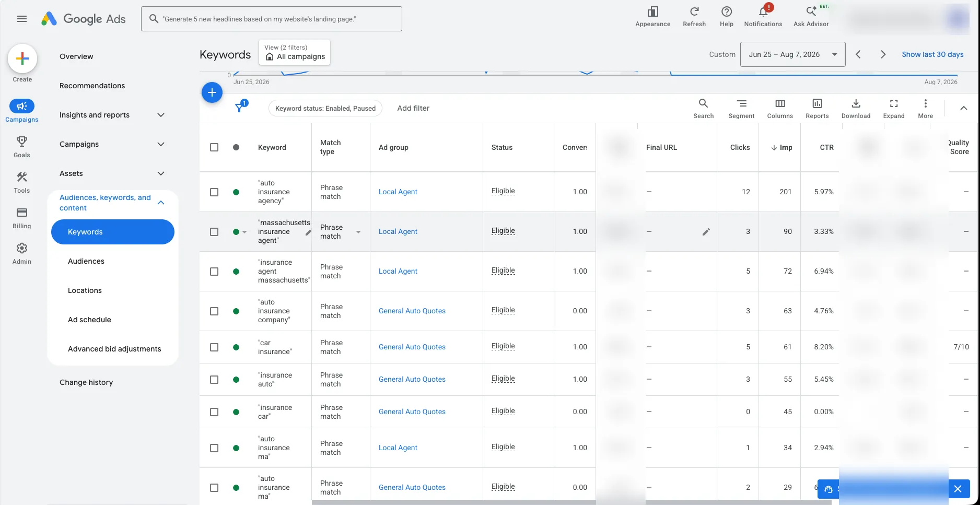Open Reports from the table toolbar
The image size is (980, 505).
point(817,108)
